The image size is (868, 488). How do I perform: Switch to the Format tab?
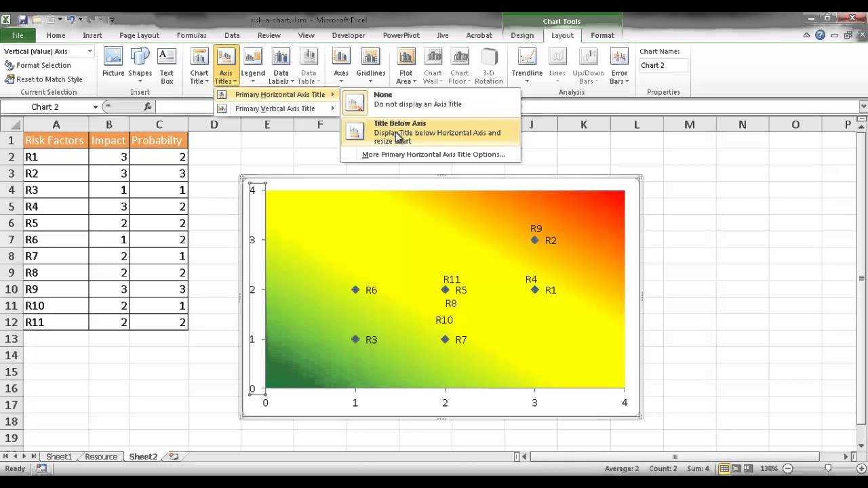(x=602, y=35)
